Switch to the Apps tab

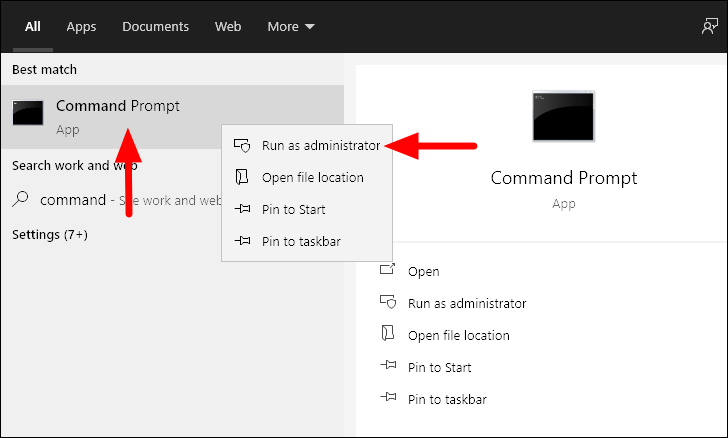[81, 26]
